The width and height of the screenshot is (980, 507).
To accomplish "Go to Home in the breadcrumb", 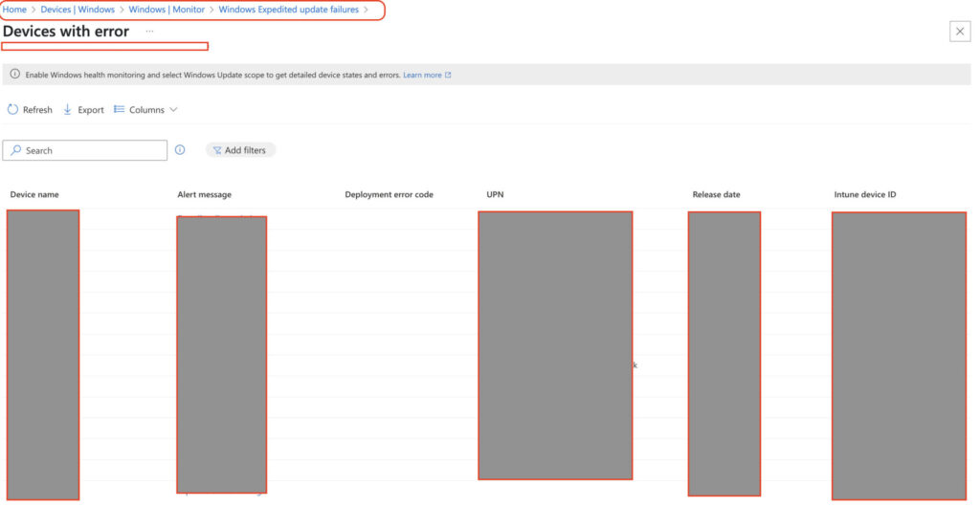I will (14, 10).
